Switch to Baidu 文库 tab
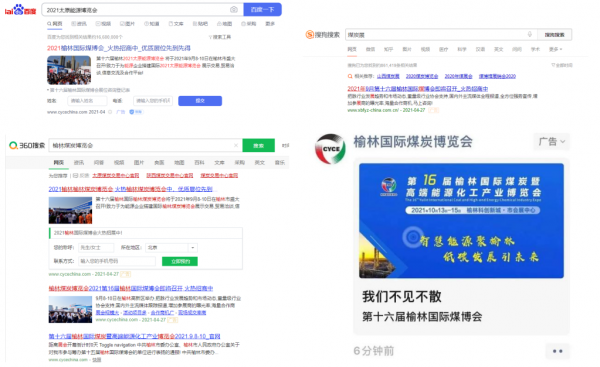Screen dimensions: 600x367 (176, 24)
